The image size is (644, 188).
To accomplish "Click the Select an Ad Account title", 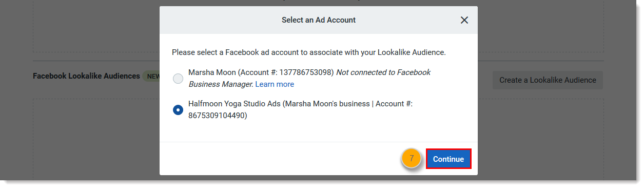I will pyautogui.click(x=319, y=20).
